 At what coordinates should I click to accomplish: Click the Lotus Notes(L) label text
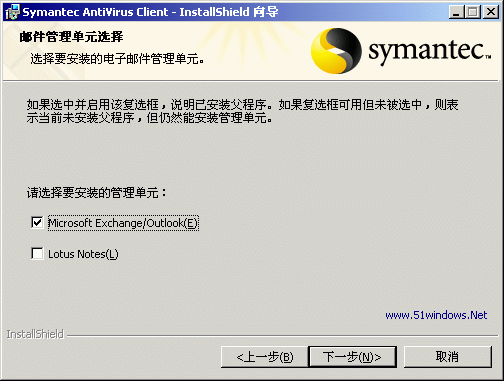coord(83,254)
